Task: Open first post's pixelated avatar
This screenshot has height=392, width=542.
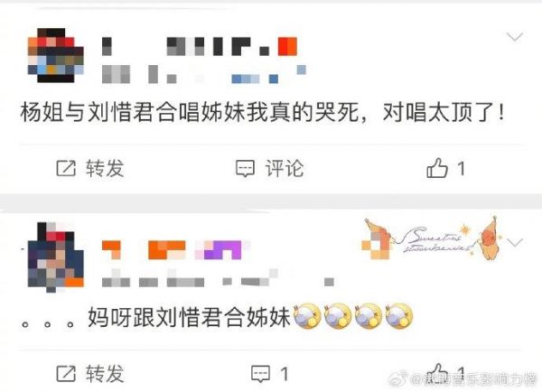Action: [x=56, y=55]
